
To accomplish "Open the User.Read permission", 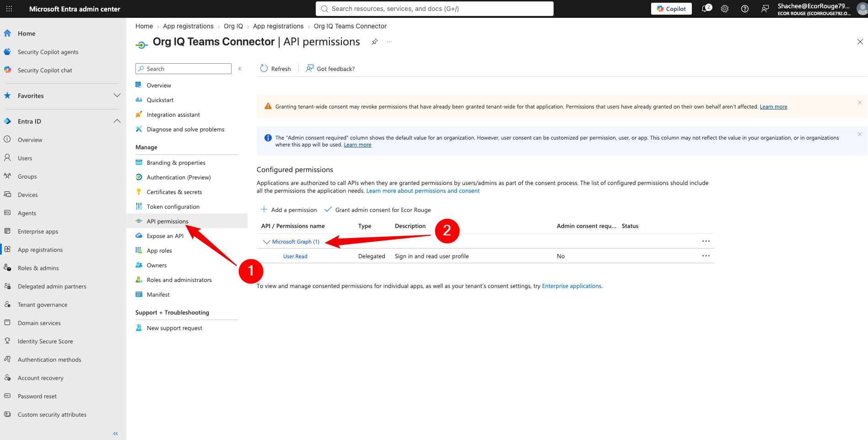I will (295, 256).
